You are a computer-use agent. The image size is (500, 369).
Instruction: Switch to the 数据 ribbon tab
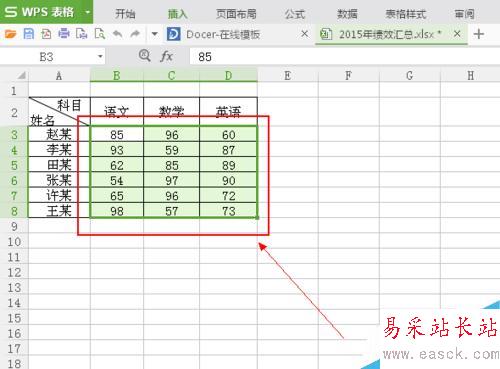347,14
